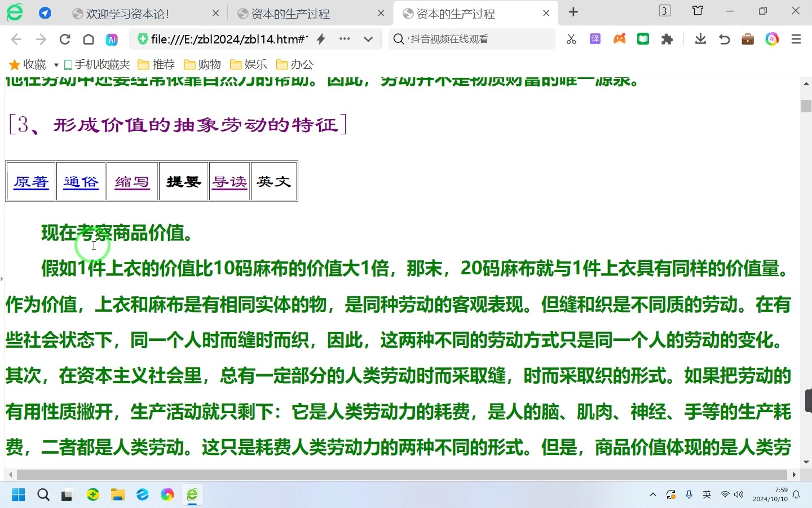Open the tab count indicator showing 3
Viewport: 812px width, 508px height.
click(x=665, y=11)
